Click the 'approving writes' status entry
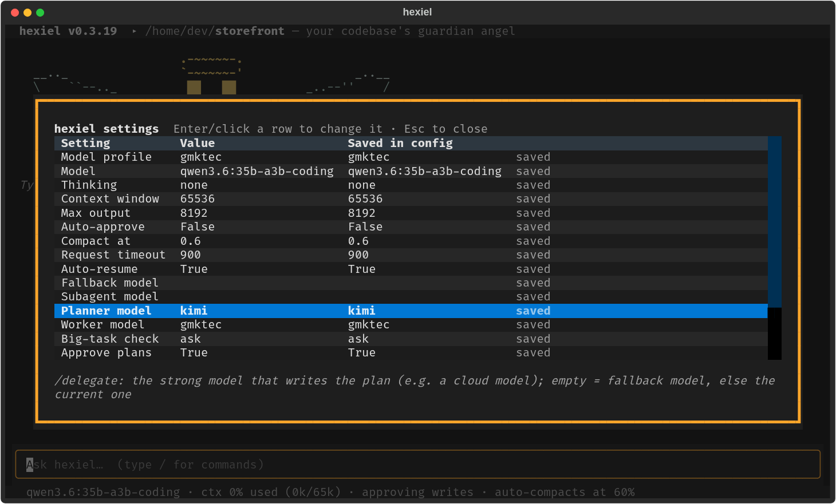This screenshot has height=504, width=836. [x=417, y=493]
